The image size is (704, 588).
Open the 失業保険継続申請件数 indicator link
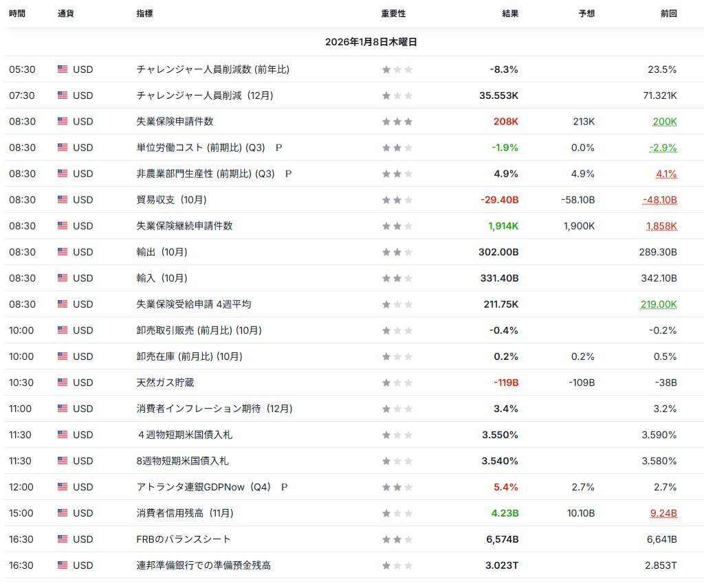coord(184,226)
